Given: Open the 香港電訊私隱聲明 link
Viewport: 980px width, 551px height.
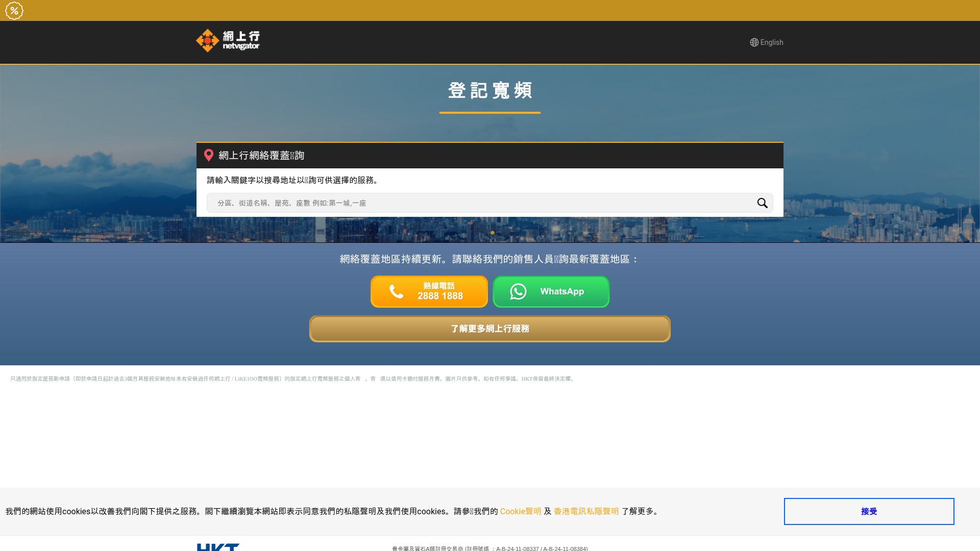Looking at the screenshot, I should point(586,511).
